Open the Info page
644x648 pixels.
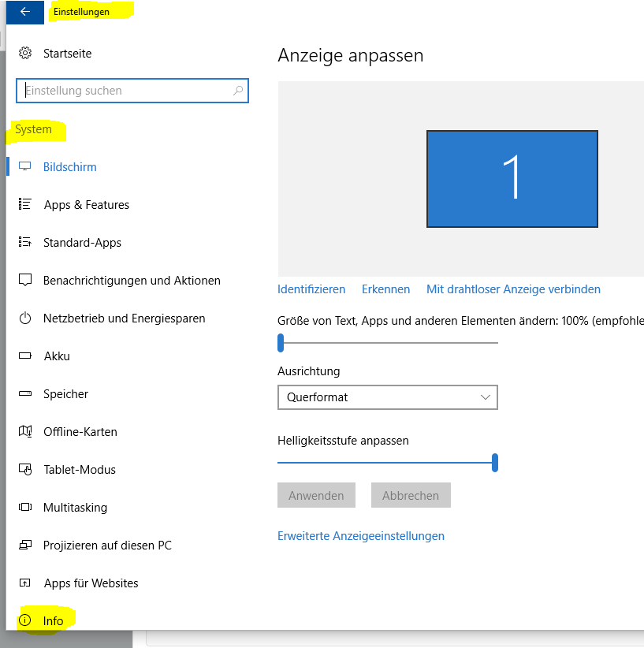pyautogui.click(x=54, y=620)
